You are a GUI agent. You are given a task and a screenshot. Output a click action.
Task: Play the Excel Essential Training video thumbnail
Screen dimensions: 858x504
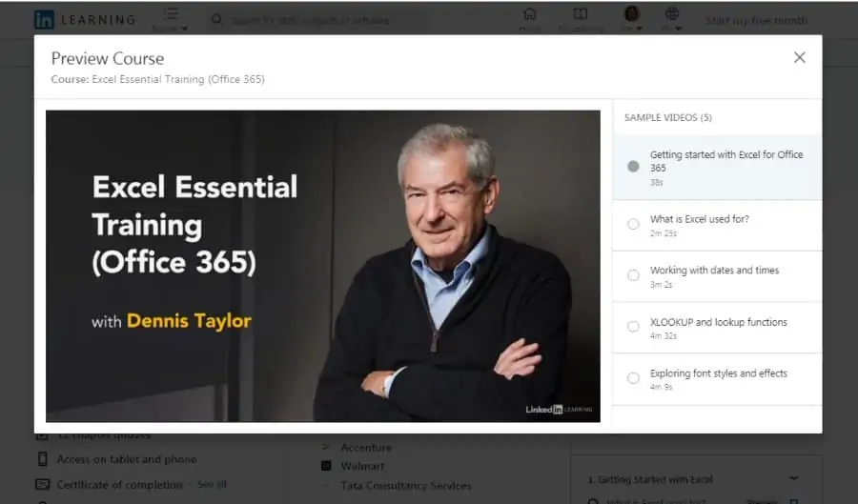pos(323,266)
